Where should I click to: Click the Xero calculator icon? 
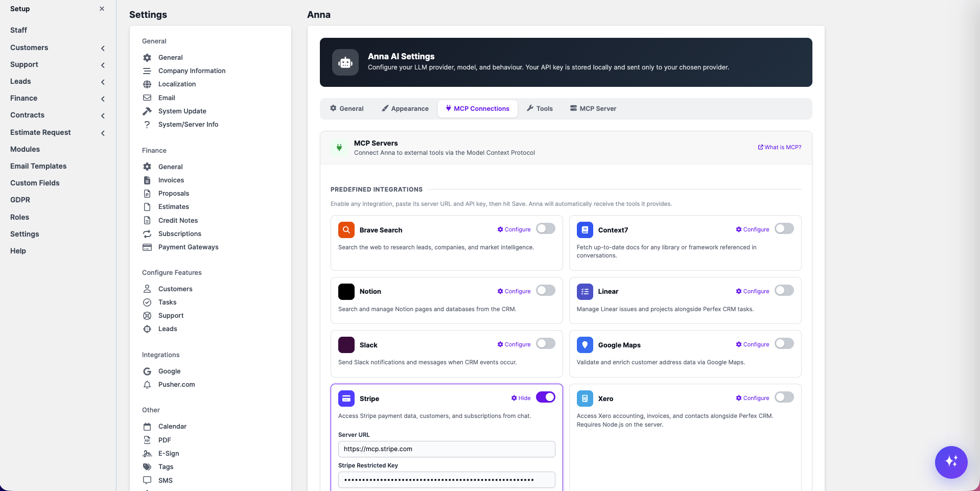585,399
